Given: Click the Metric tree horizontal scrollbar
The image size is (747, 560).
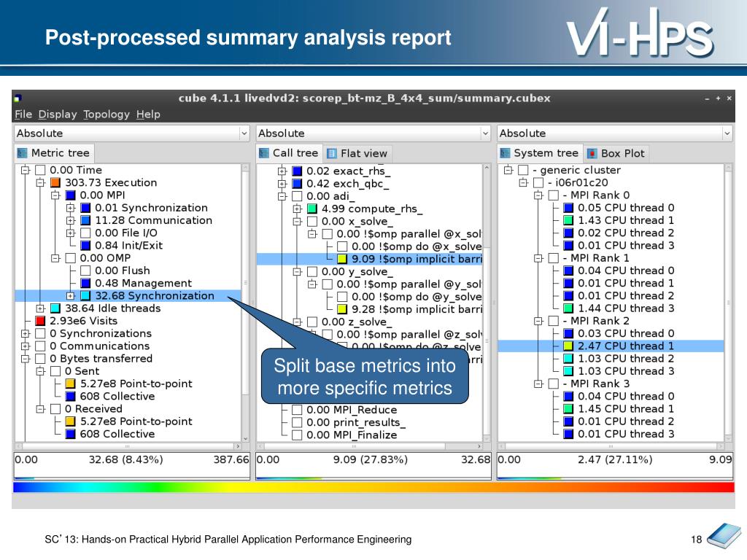Looking at the screenshot, I should point(128,447).
